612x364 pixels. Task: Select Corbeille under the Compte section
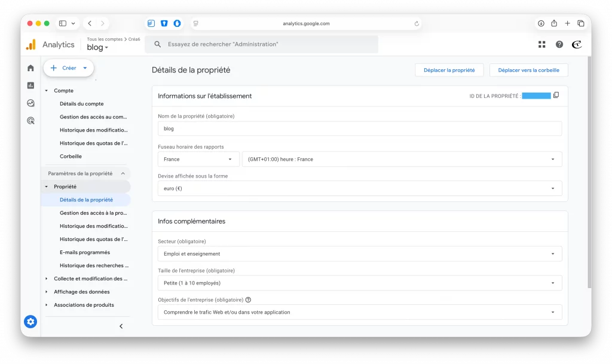click(71, 156)
